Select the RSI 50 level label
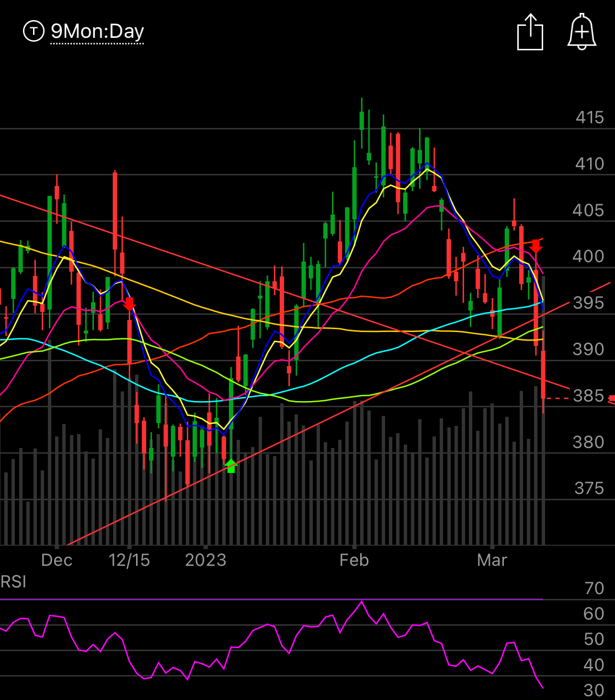The width and height of the screenshot is (615, 700). tap(594, 639)
